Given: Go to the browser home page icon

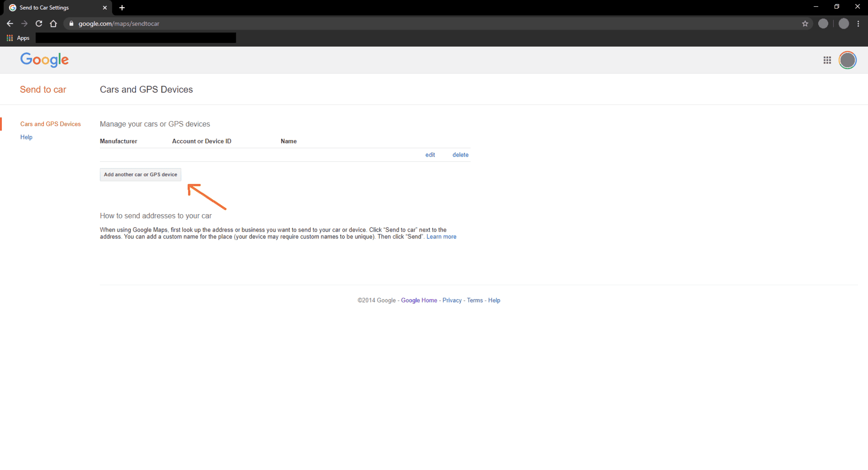Looking at the screenshot, I should 53,24.
